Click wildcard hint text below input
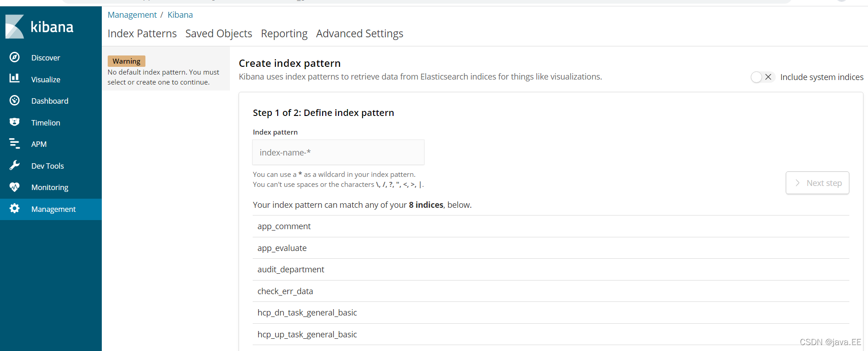Viewport: 868px width, 351px height. coord(334,175)
